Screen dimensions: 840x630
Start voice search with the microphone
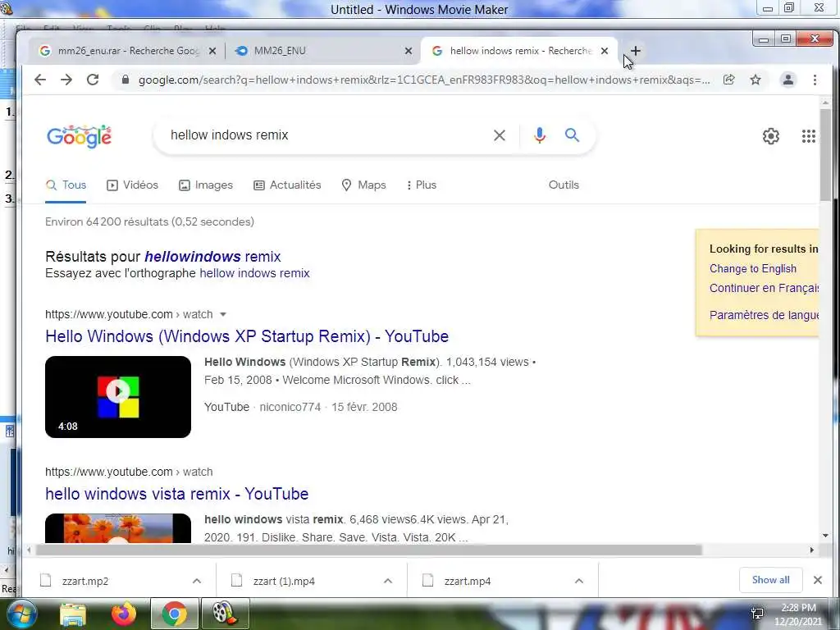tap(540, 135)
